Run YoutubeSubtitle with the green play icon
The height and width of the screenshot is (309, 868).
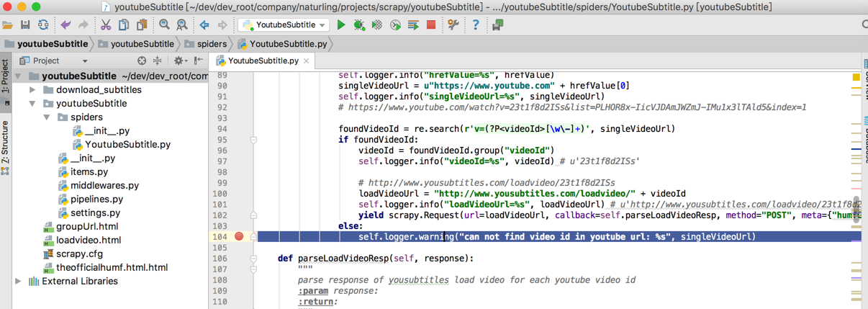pyautogui.click(x=341, y=25)
